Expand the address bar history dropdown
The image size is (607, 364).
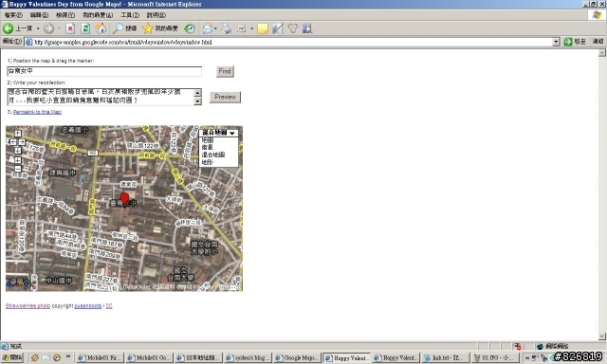(x=556, y=42)
